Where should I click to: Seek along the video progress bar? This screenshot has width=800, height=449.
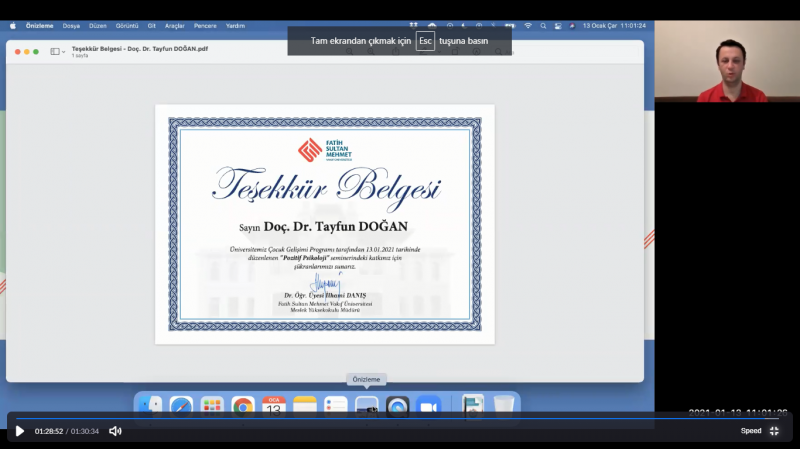coord(400,418)
